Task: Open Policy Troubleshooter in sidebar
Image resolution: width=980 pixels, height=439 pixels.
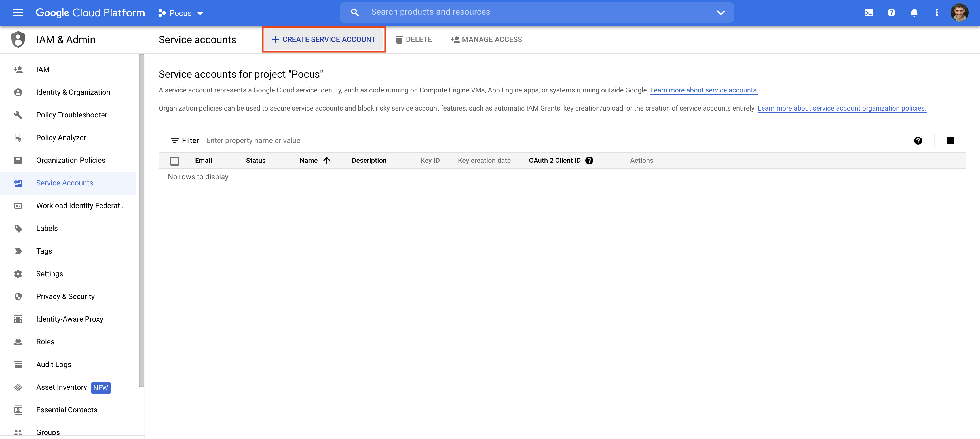Action: (x=71, y=115)
